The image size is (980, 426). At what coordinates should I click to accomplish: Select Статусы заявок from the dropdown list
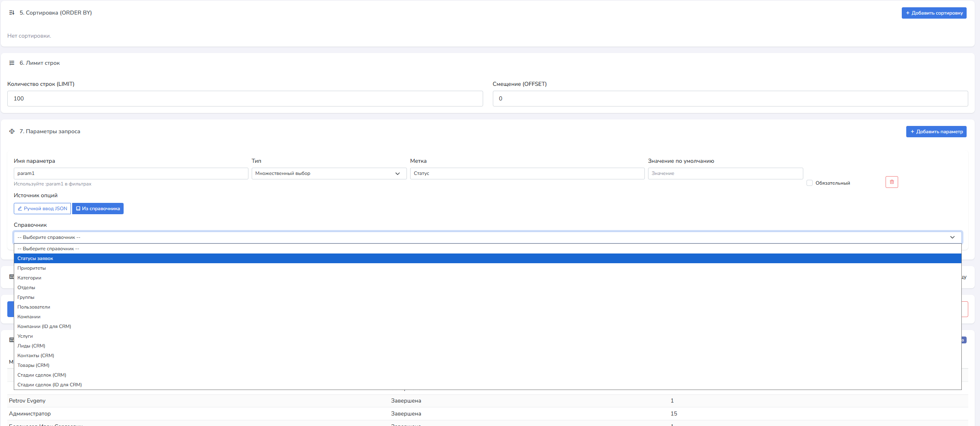(35, 258)
